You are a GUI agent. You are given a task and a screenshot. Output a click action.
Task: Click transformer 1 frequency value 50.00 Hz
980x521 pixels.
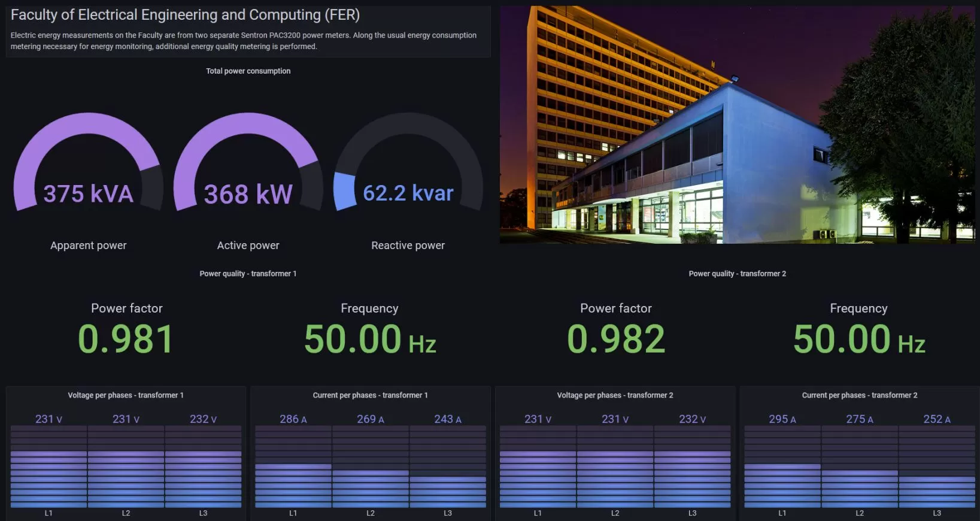click(370, 339)
